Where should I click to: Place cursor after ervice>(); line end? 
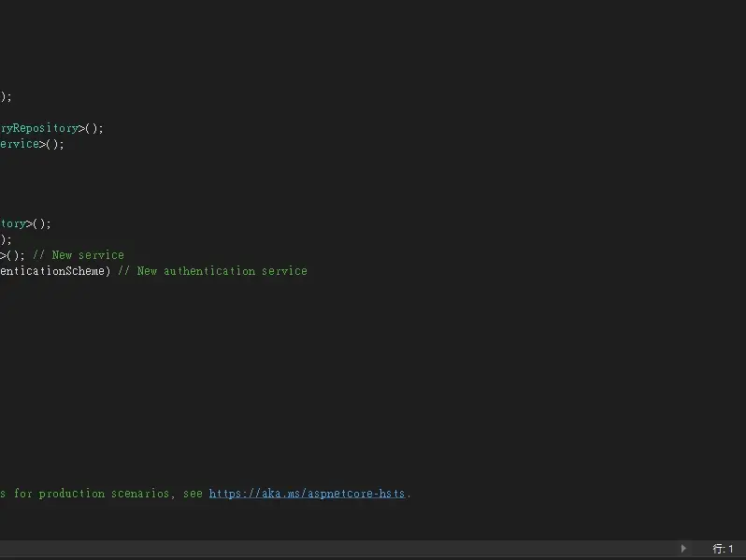pyautogui.click(x=65, y=144)
